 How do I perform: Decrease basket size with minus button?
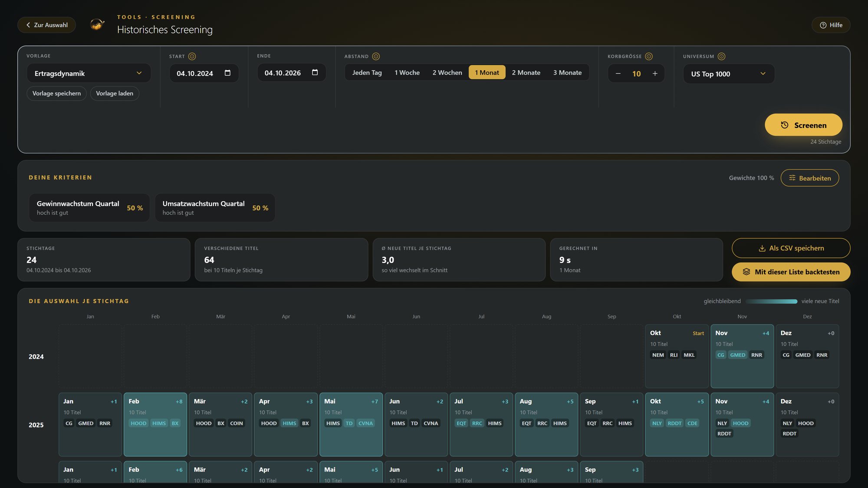click(x=618, y=74)
